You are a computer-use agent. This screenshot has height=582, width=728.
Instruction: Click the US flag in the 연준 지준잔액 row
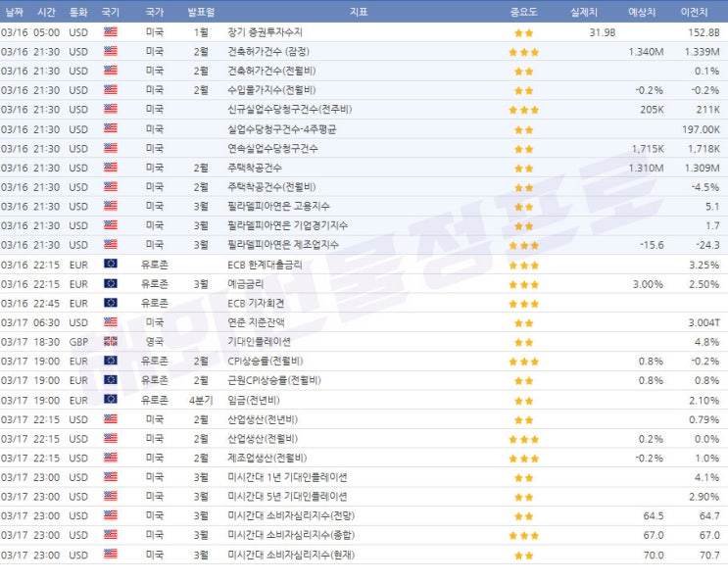(x=111, y=322)
